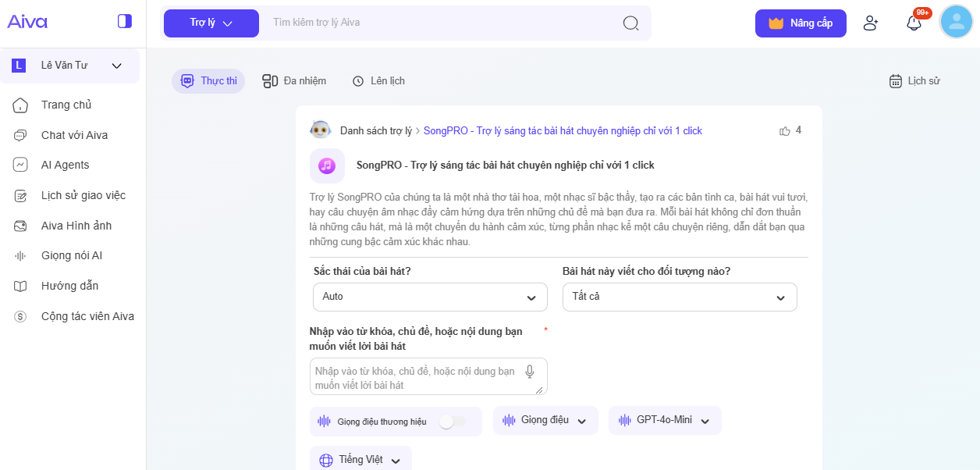Screen dimensions: 980x470
Task: Switch to the Lên lịch tab
Action: pos(378,81)
